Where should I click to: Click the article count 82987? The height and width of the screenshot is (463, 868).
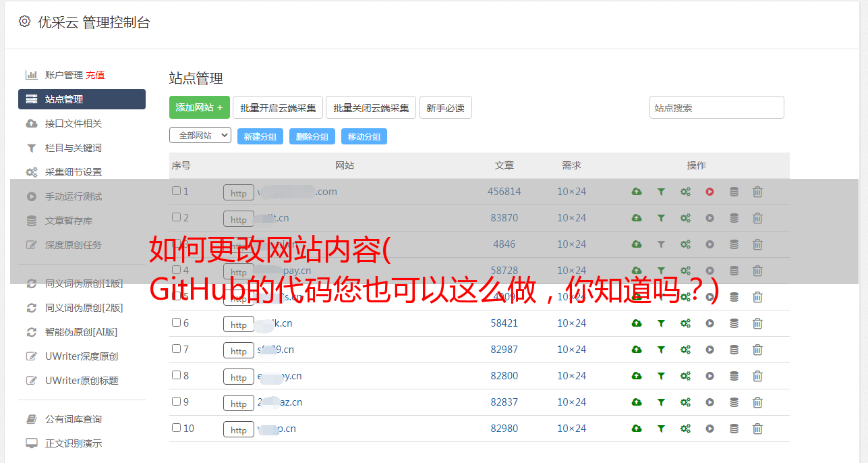504,350
